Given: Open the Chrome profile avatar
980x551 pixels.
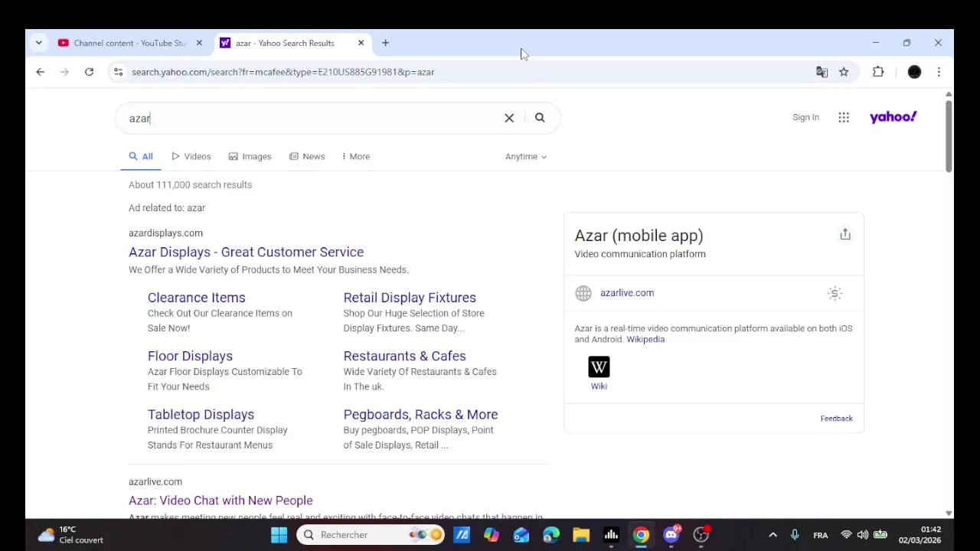Looking at the screenshot, I should point(914,72).
